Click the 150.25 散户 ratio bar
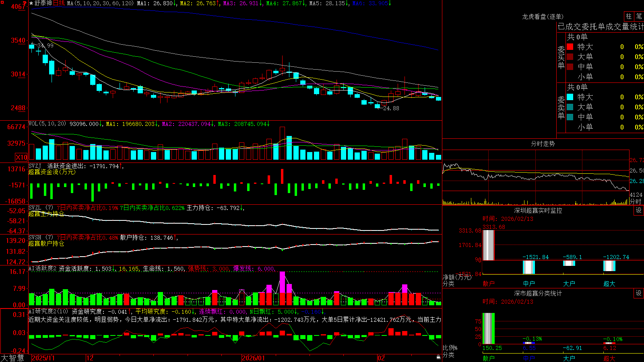The width and height of the screenshot is (644, 362). click(488, 329)
